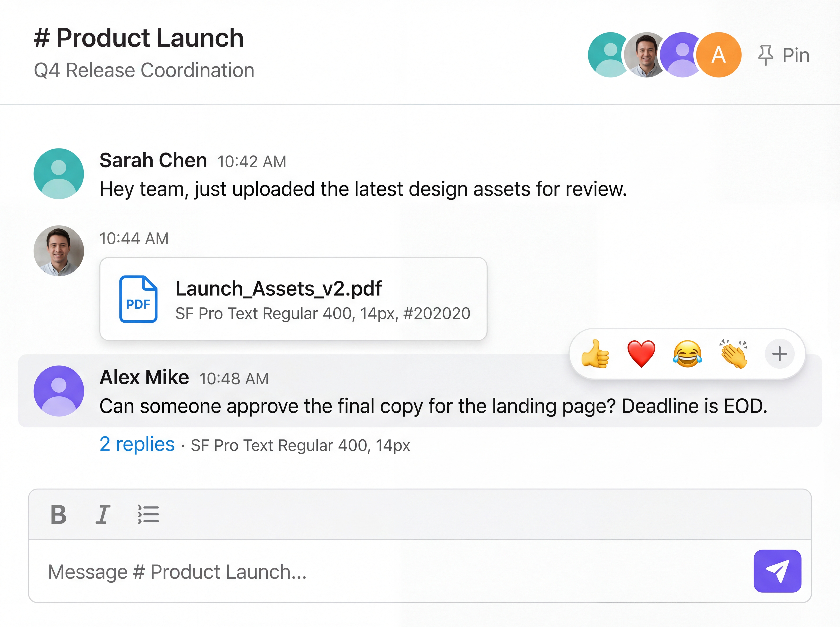React with the laughing tears emoji

coord(687,354)
